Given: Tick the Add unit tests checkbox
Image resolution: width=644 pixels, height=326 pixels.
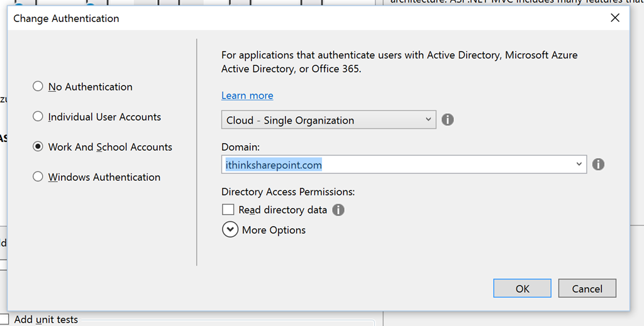Looking at the screenshot, I should pos(5,319).
